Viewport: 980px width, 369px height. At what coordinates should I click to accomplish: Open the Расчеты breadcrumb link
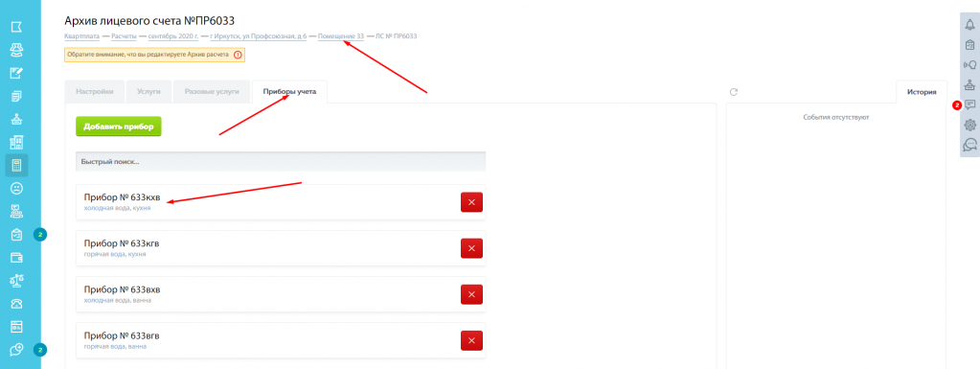pos(125,36)
